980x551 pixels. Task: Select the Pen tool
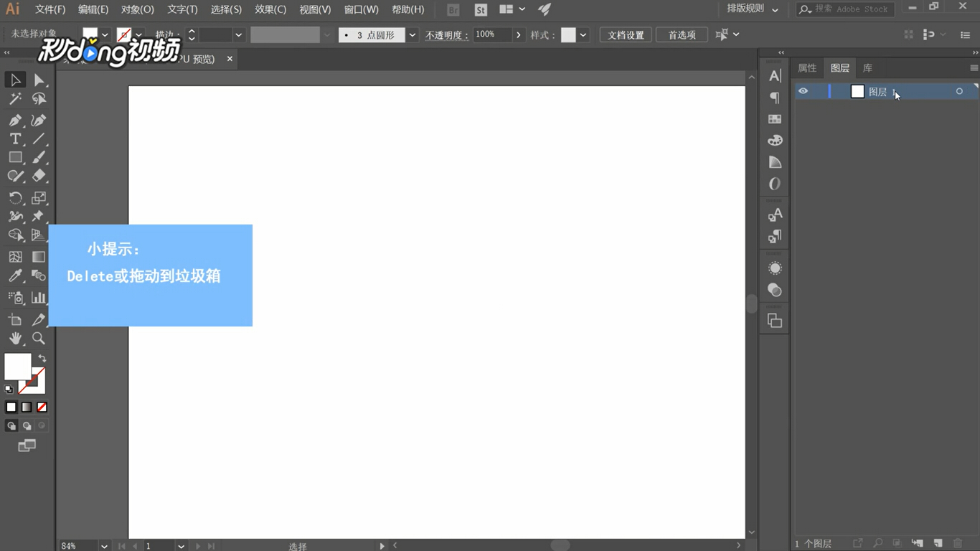(15, 120)
